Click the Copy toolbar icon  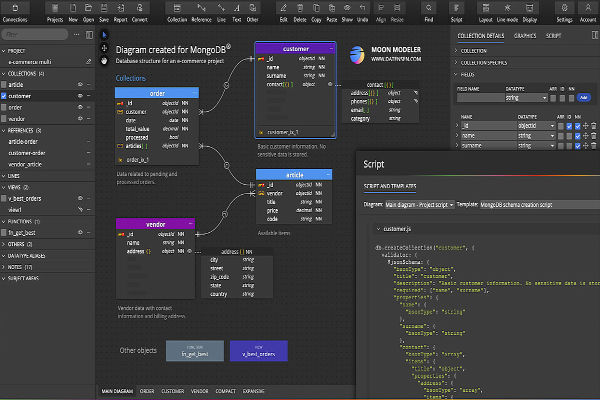click(x=316, y=13)
